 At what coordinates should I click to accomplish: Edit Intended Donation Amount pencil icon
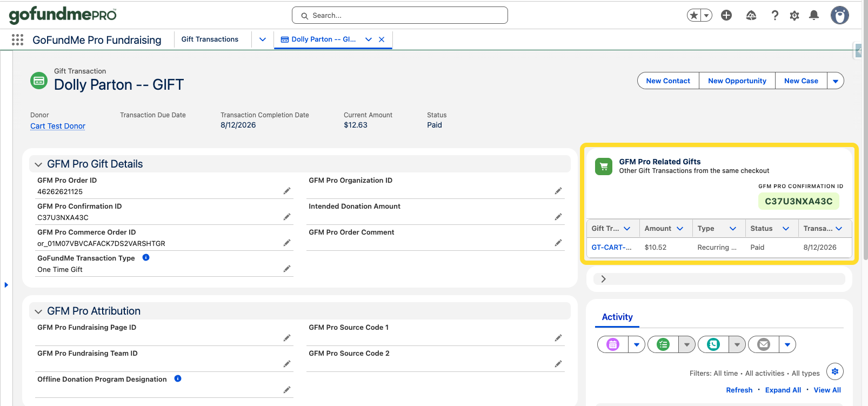coord(558,217)
